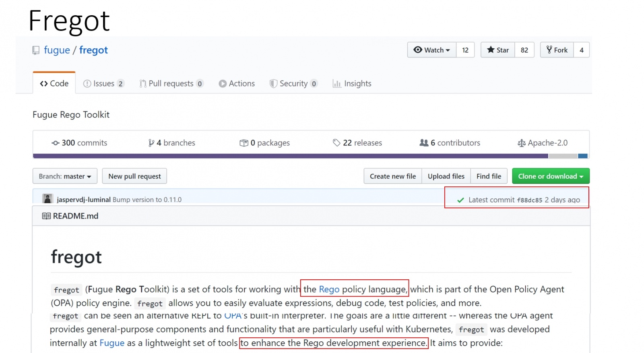The width and height of the screenshot is (644, 353).
Task: Switch to the Security tab
Action: [294, 83]
